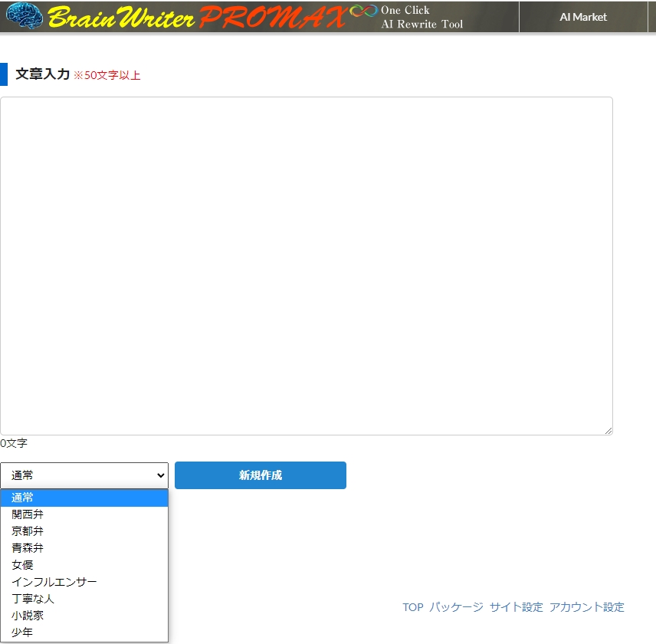Choose 京都弁 style option
Image resolution: width=656 pixels, height=644 pixels.
click(x=28, y=531)
